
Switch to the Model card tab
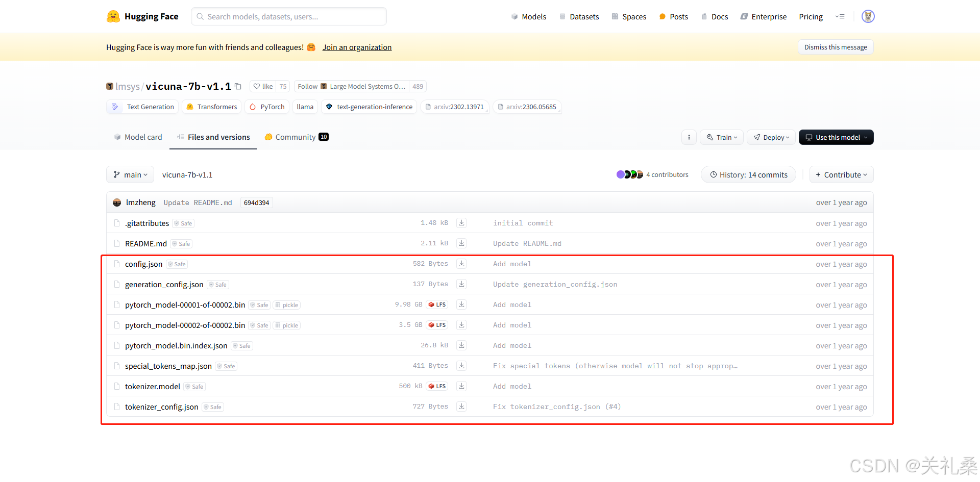tap(138, 137)
